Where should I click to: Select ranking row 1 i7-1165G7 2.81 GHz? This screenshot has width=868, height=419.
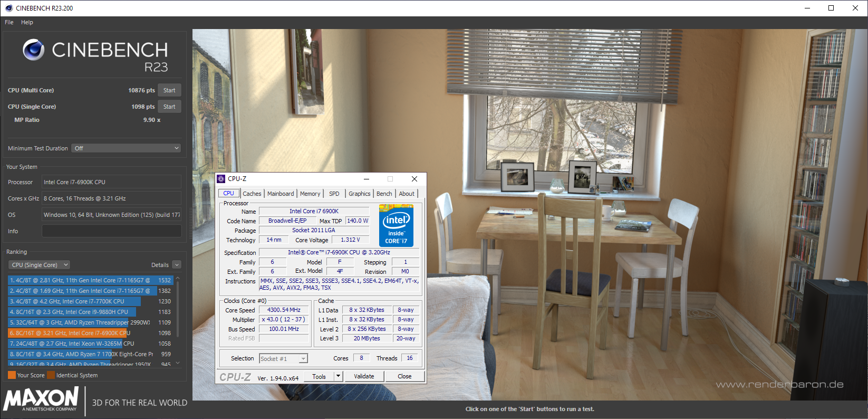click(90, 280)
